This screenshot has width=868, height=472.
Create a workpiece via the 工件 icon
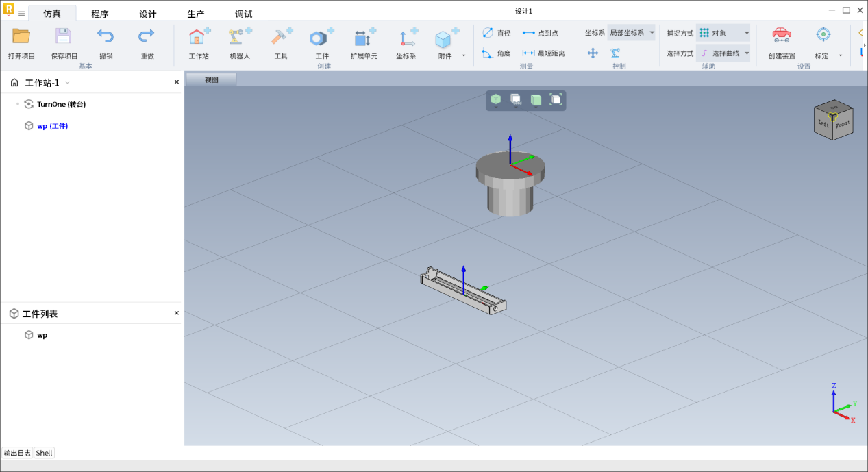click(x=321, y=38)
